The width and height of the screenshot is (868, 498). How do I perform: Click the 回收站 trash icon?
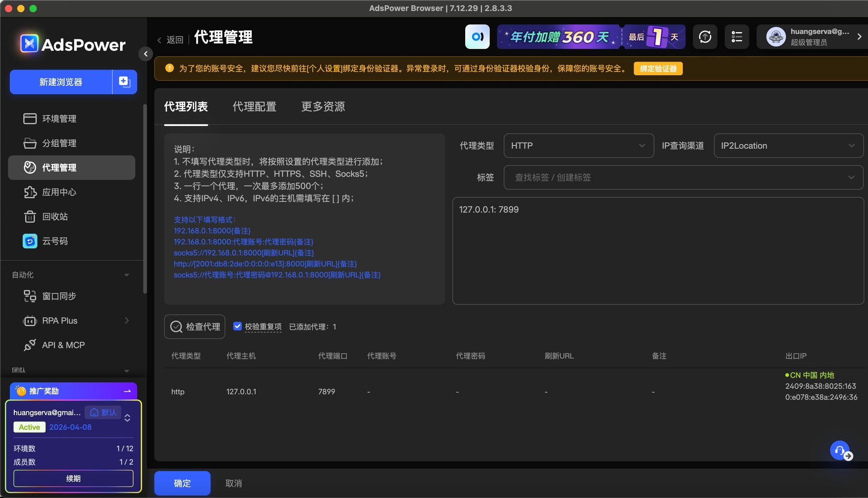coord(30,216)
